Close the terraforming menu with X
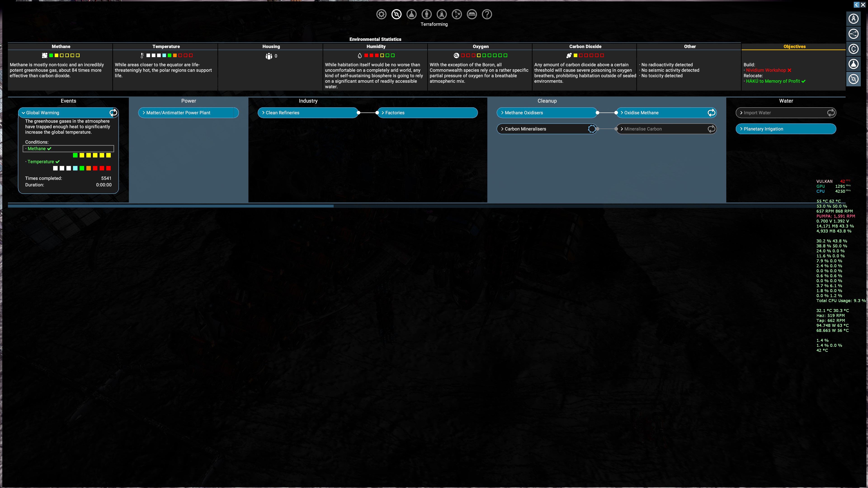 tap(863, 5)
